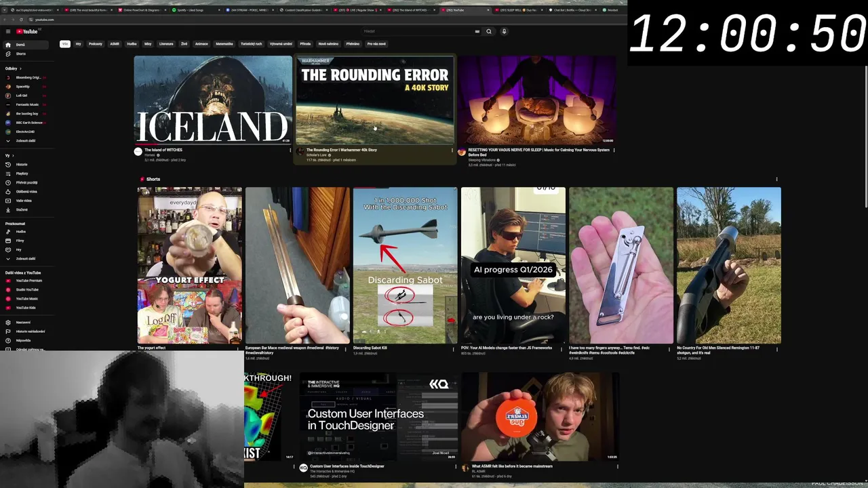
Task: Open the Discarding Sabot short
Action: point(405,265)
